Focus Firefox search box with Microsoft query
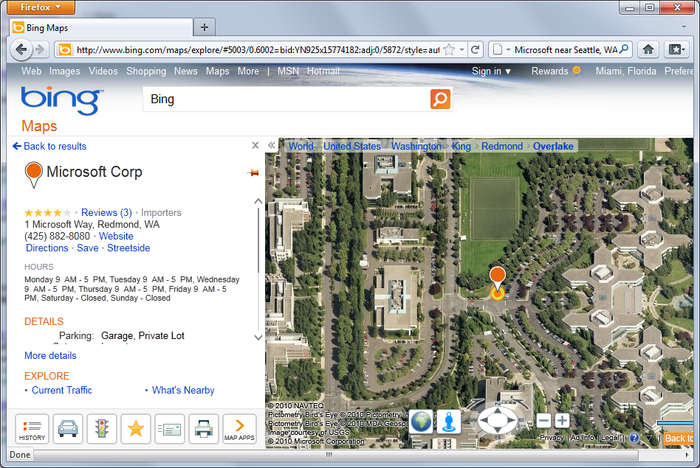 tap(566, 50)
